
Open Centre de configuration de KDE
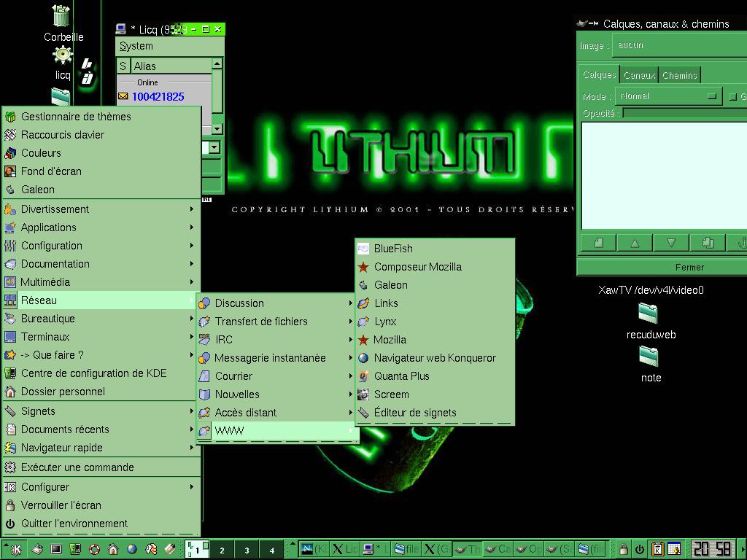(x=101, y=373)
